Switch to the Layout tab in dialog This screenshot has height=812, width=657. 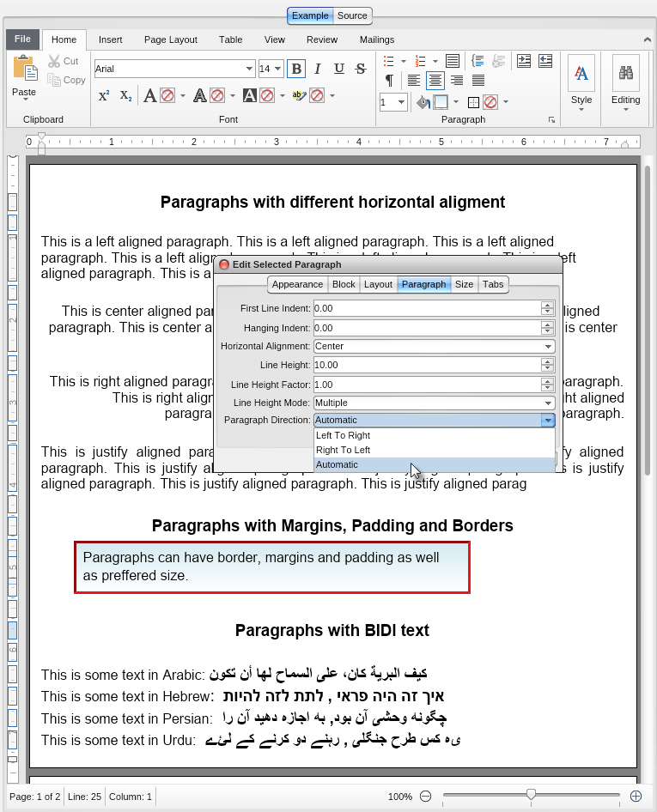[378, 284]
